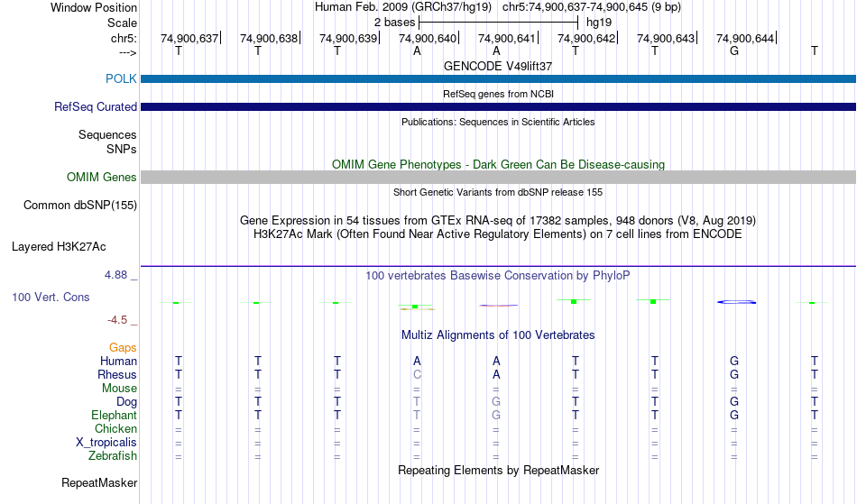Click the C base in the Rhesus row
This screenshot has height=504, width=857.
[x=417, y=374]
